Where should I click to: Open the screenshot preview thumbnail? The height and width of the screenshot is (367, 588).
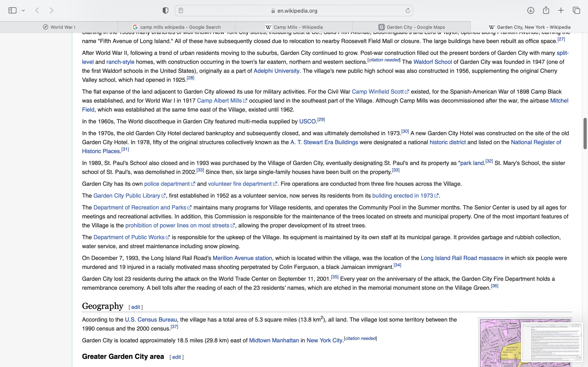(x=552, y=342)
